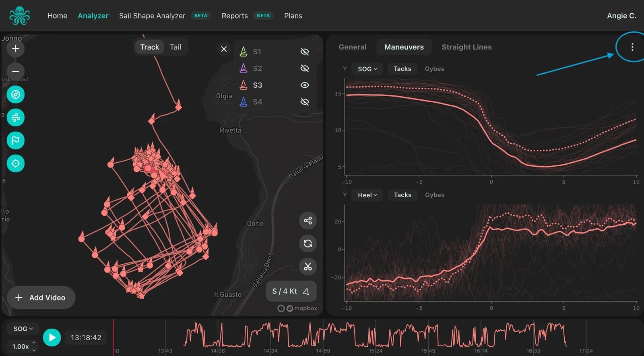Select Gybes in the Heel chart
Viewport: 644px width, 356px height.
435,195
